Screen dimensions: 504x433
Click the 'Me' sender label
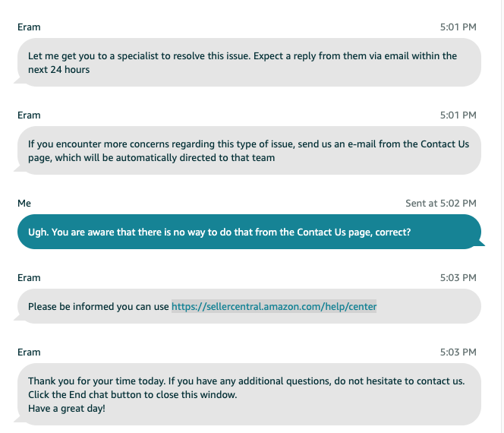pos(24,204)
